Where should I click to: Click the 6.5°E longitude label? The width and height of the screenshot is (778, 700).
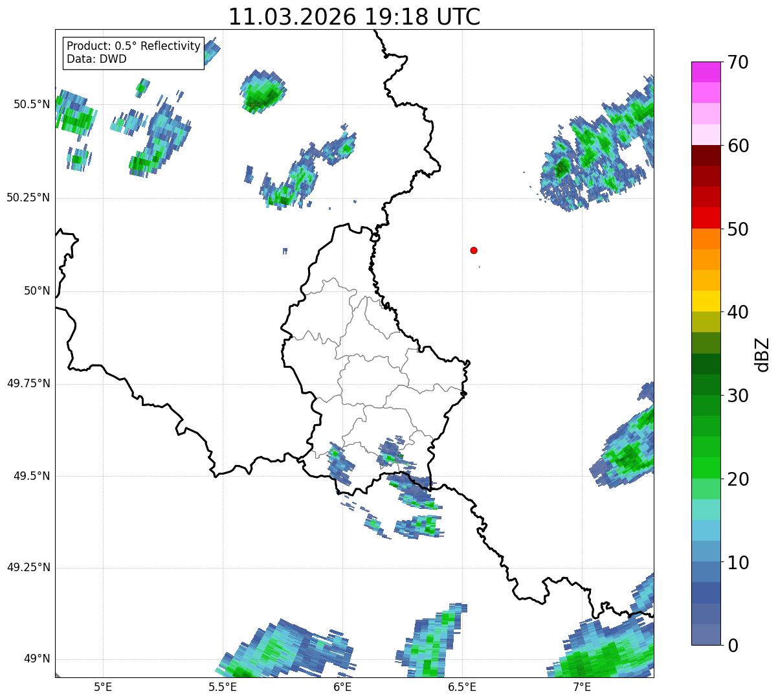462,687
